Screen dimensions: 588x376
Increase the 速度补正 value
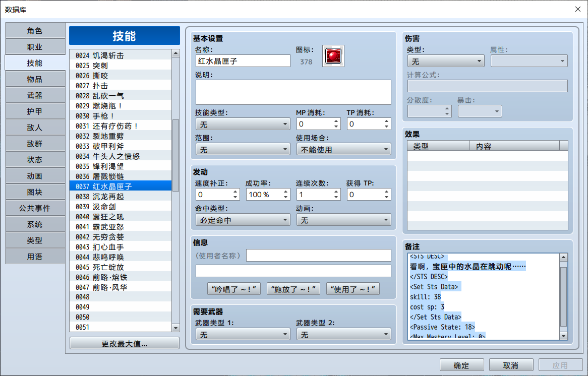(236, 192)
